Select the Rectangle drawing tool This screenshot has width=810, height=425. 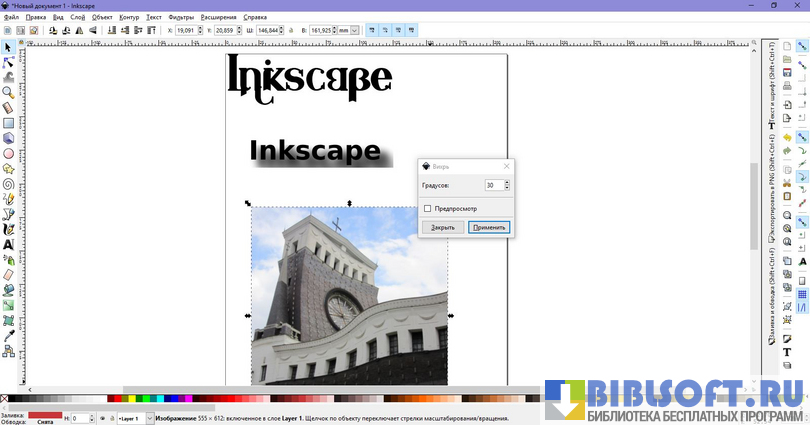8,123
